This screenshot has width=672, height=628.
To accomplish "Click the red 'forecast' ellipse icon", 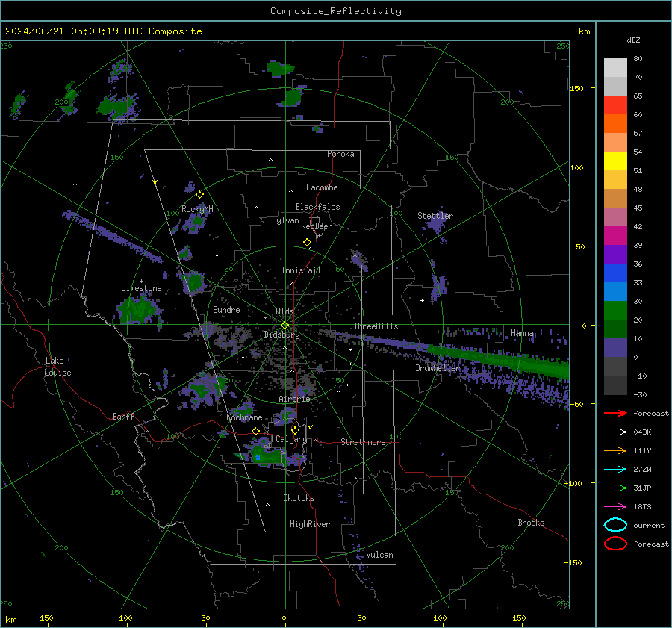I will [615, 544].
